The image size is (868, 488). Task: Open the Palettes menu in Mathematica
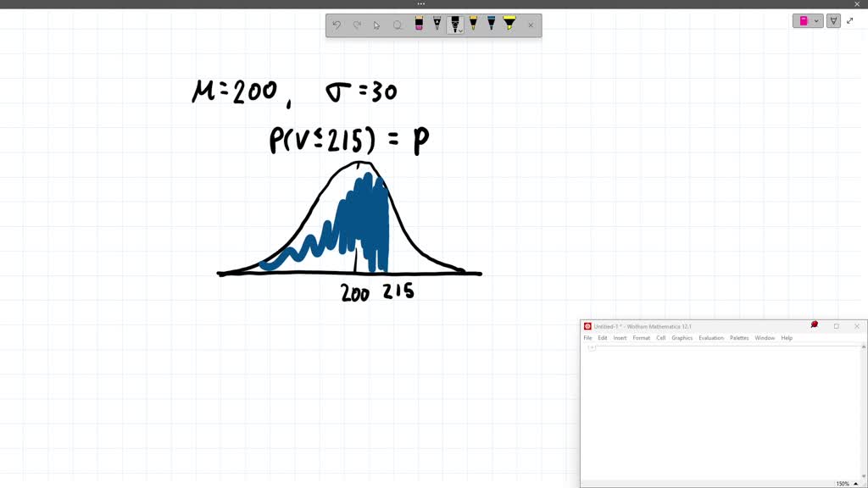click(x=738, y=337)
